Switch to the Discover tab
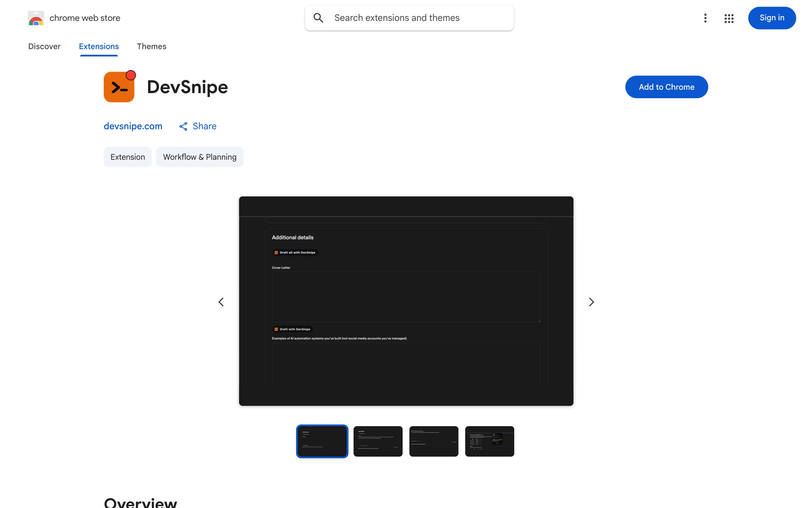Viewport: 812px width, 508px height. tap(44, 46)
